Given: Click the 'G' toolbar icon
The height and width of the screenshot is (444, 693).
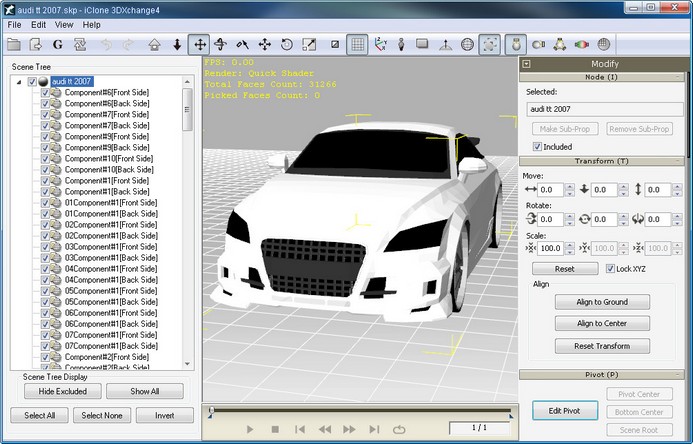Looking at the screenshot, I should click(x=58, y=44).
